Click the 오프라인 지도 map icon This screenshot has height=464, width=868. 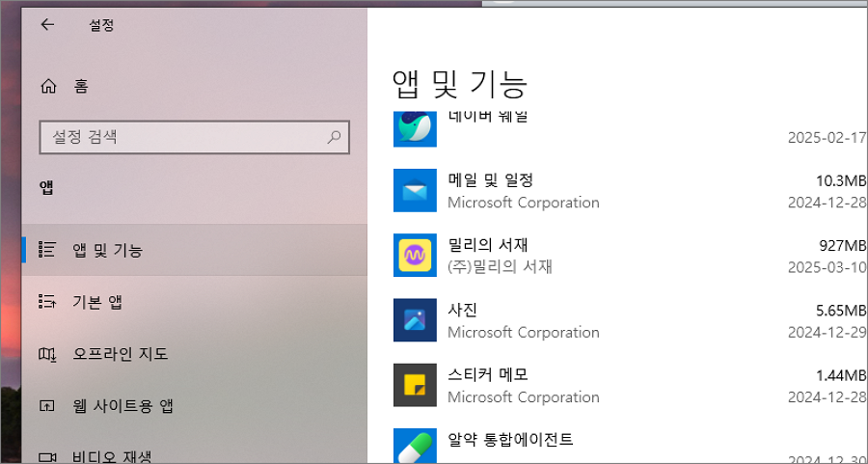[x=47, y=354]
